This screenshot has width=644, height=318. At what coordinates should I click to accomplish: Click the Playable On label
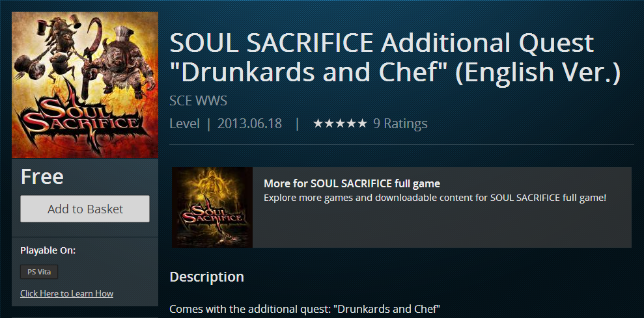48,250
